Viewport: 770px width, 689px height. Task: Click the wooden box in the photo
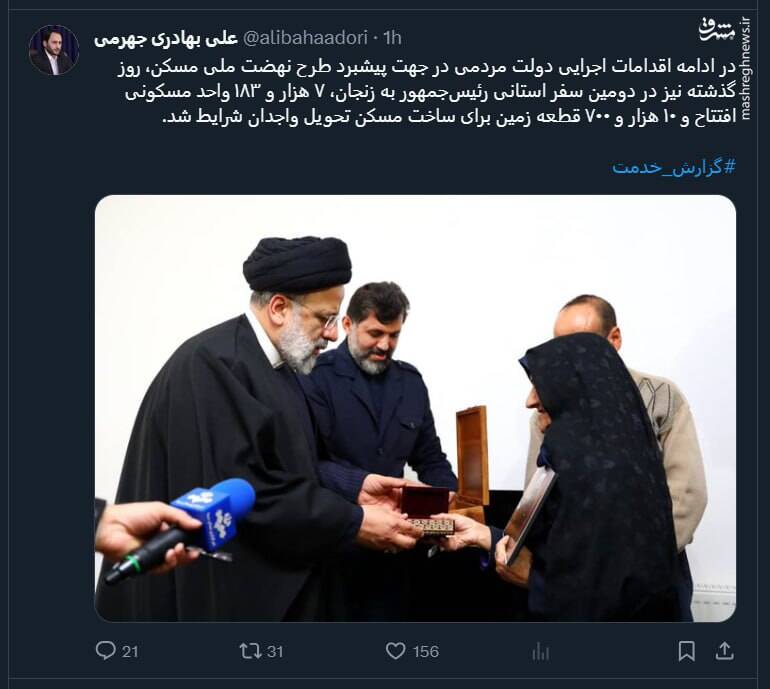469,459
